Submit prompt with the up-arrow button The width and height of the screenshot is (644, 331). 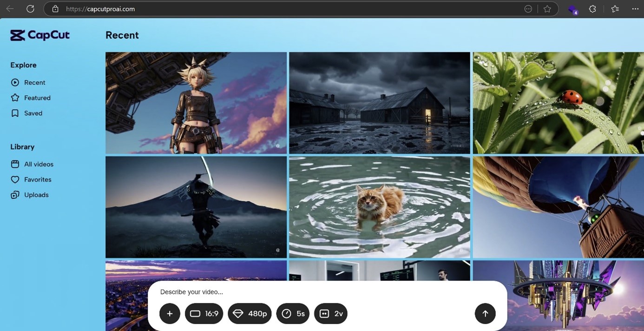pos(485,313)
